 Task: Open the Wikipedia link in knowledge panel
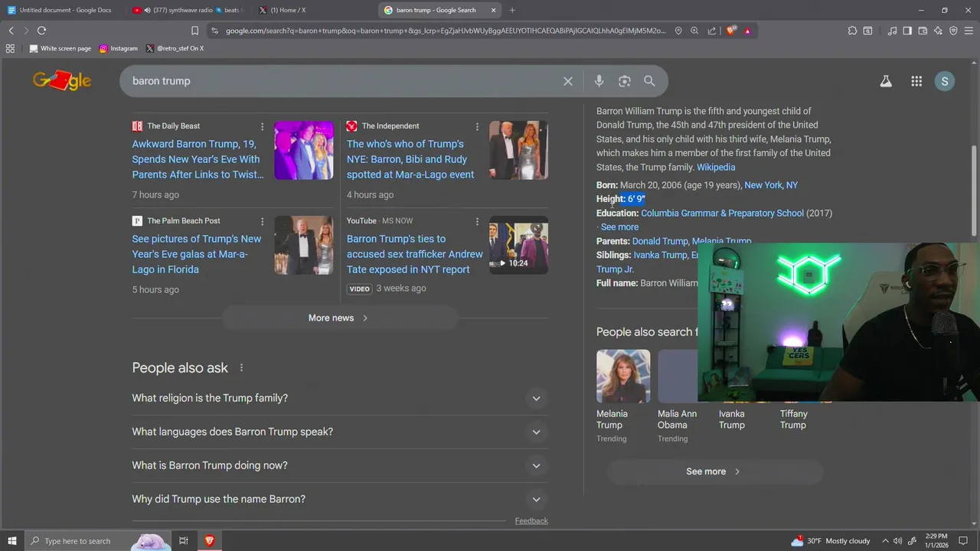(x=716, y=168)
